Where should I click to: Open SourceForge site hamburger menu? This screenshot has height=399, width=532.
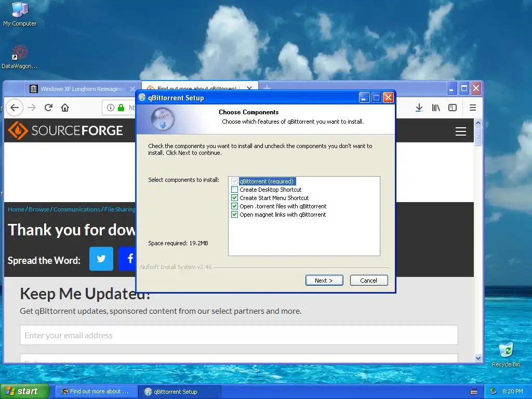click(460, 131)
